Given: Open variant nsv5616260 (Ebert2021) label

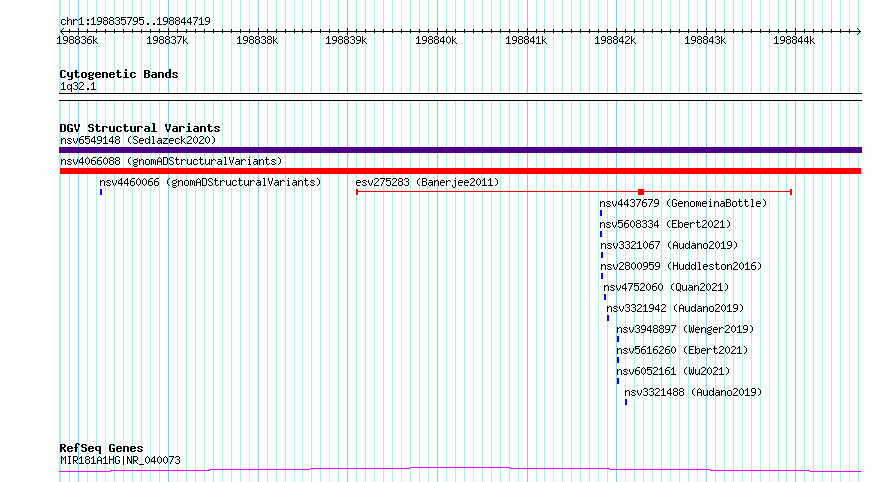Looking at the screenshot, I should (x=682, y=350).
